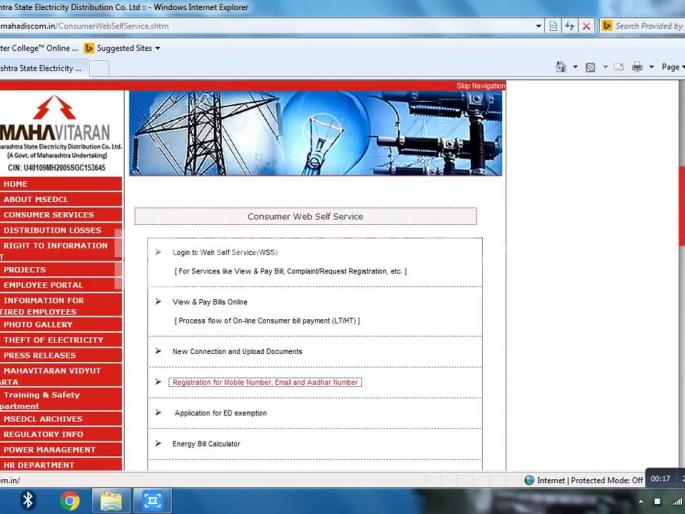The image size is (685, 514).
Task: Click the Refresh page icon
Action: [570, 26]
